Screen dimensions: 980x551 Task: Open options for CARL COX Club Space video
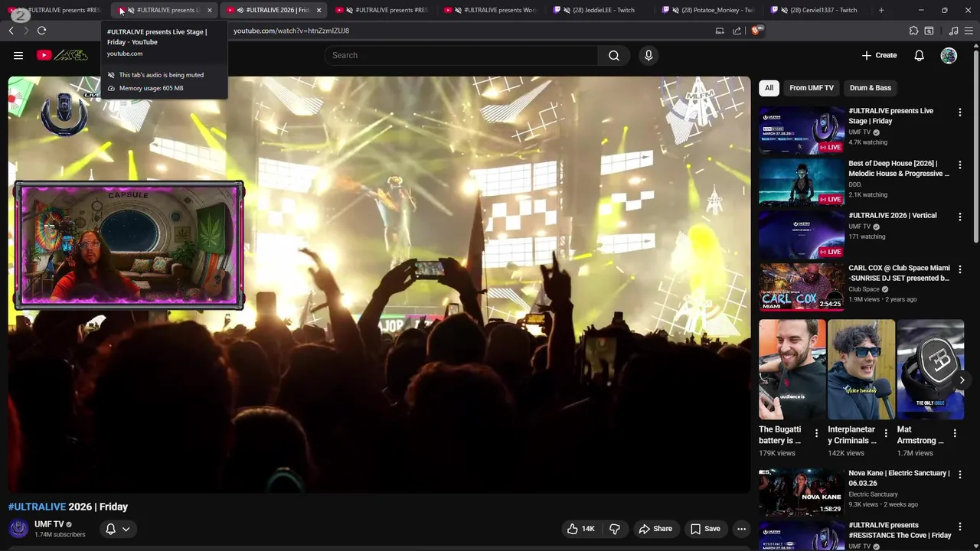[x=959, y=269]
